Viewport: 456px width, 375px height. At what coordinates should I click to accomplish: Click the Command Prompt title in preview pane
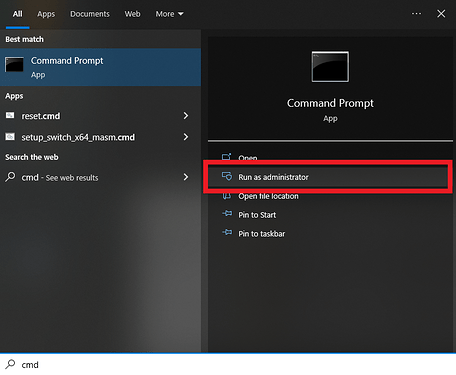330,103
